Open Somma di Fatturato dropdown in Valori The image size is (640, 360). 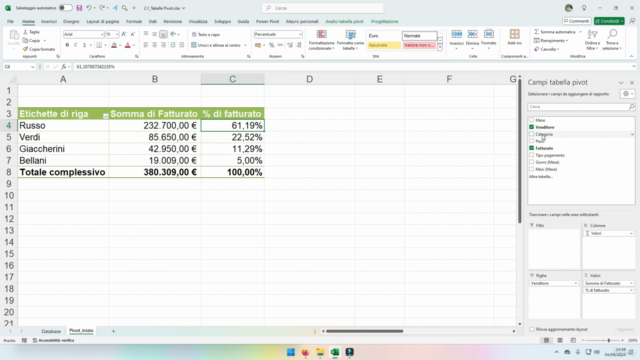tap(631, 283)
